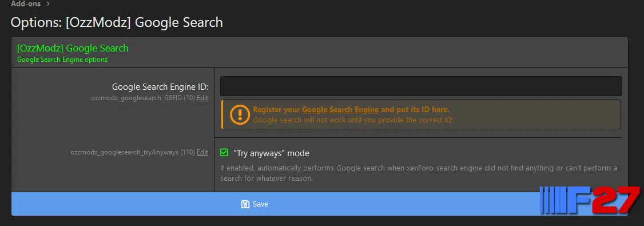Click the "If enabled, automatically performs" explanation text

[x=419, y=173]
